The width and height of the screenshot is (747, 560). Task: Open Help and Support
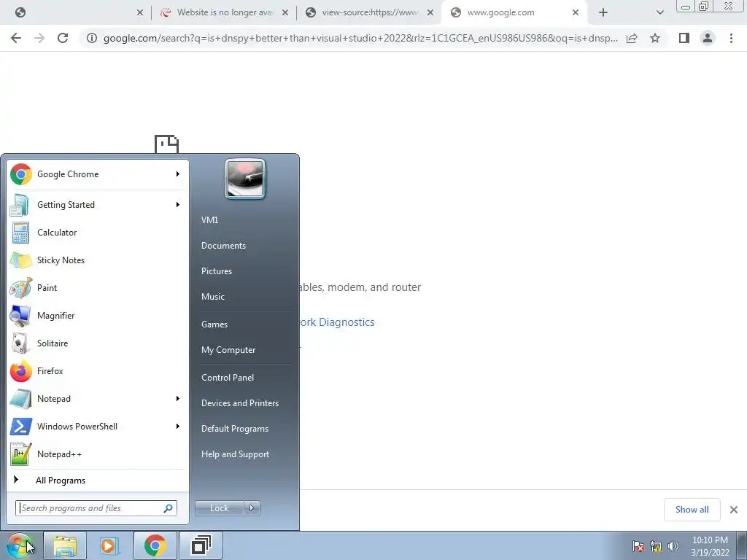coord(235,454)
